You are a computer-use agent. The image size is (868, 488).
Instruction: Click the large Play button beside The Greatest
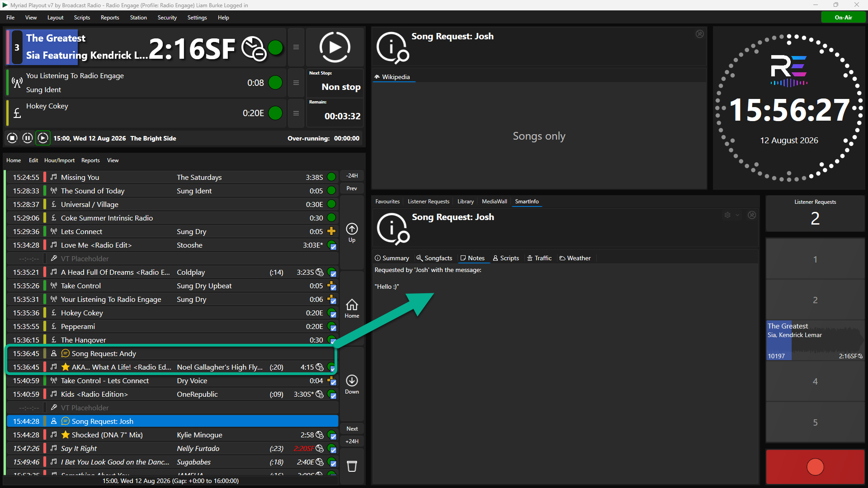[x=335, y=47]
